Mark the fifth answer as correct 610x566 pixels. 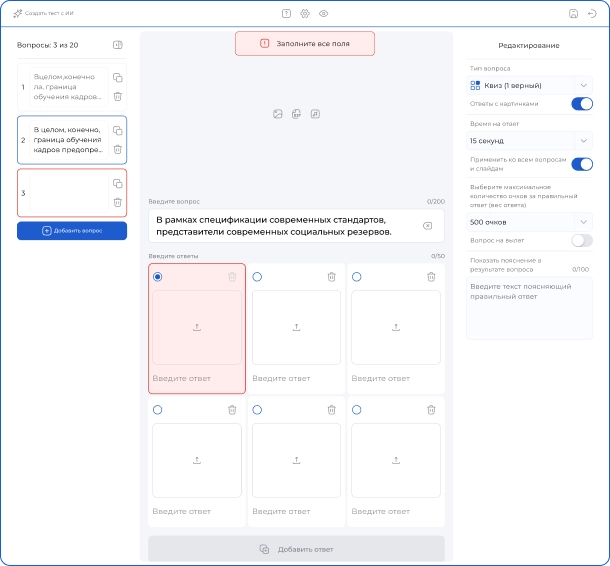point(257,410)
